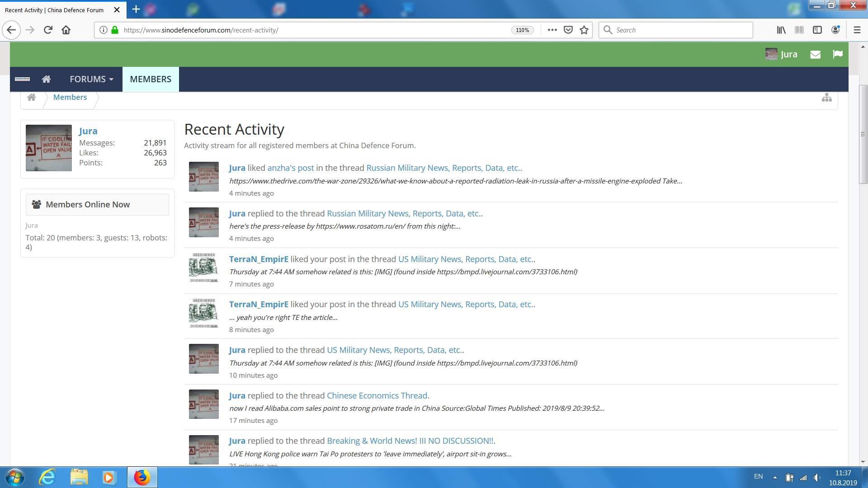
Task: Select the MEMBERS navigation tab
Action: click(x=151, y=80)
